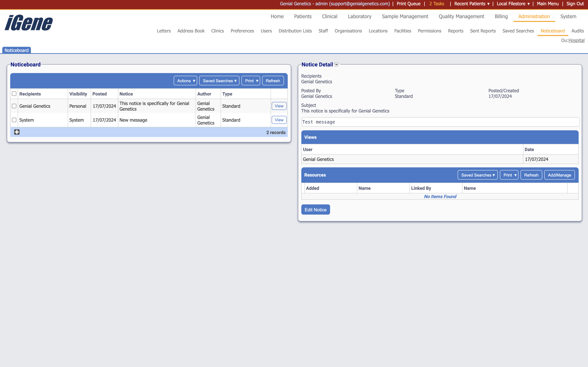Expand Noticeboard Saved Searches dropdown
The image size is (588, 367).
pos(219,81)
